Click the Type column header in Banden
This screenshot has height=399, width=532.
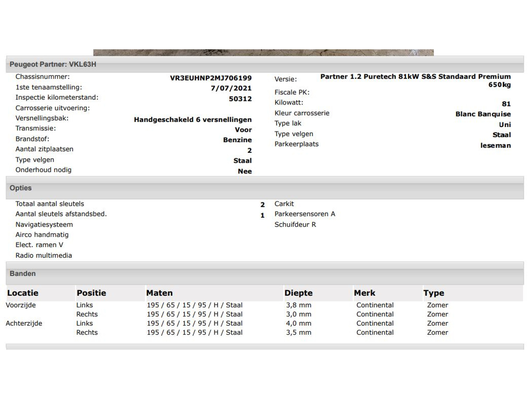tap(434, 293)
